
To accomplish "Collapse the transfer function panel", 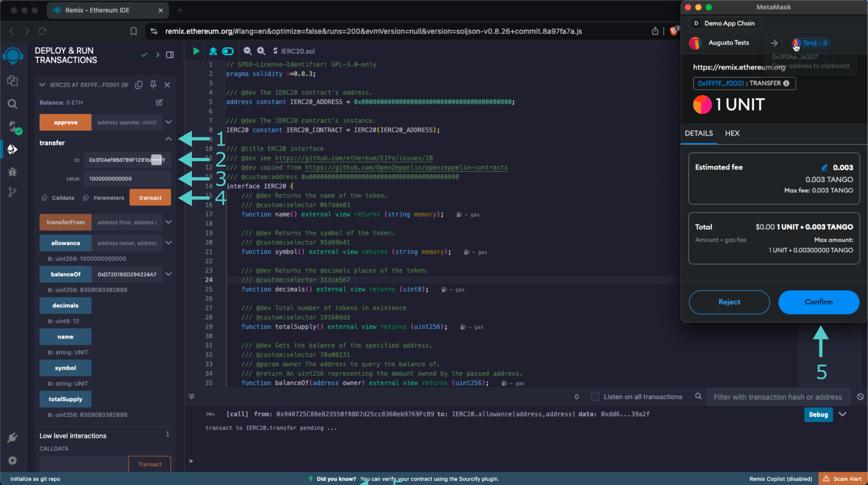I will coord(169,139).
